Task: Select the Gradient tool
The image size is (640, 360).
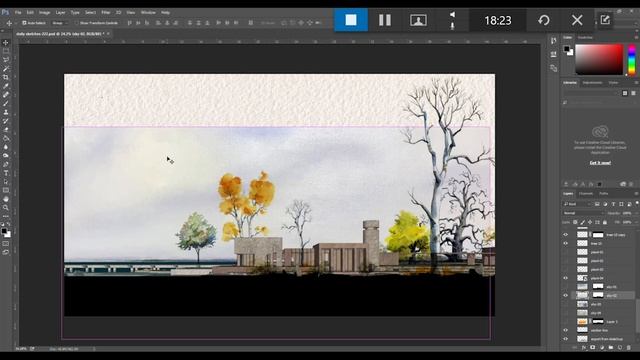Action: click(6, 138)
